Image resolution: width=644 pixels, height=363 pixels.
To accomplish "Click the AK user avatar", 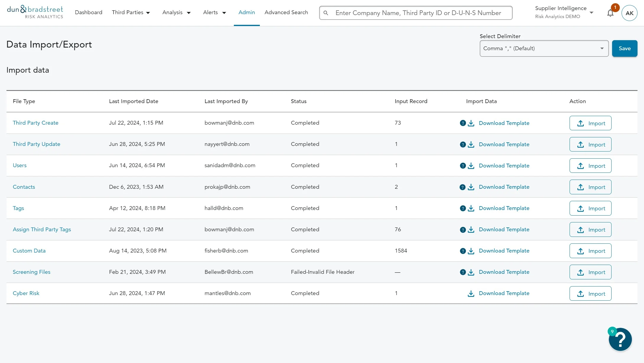I will click(629, 13).
